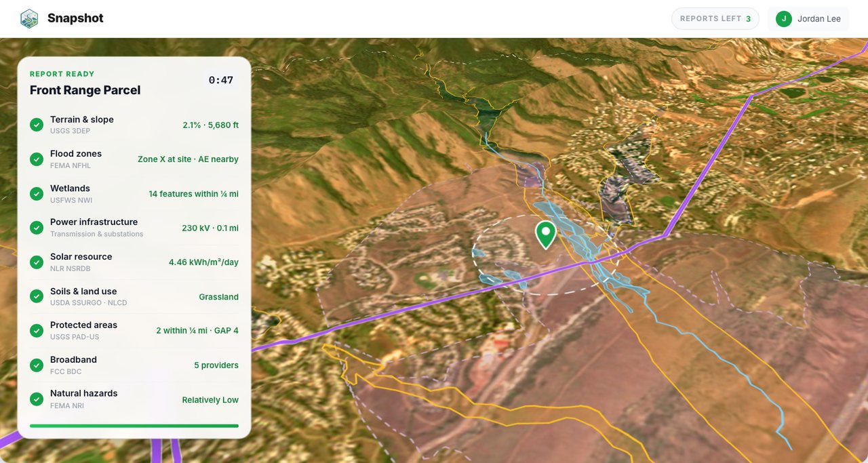Click the NLR NSRDB source text
This screenshot has width=868, height=463.
71,268
